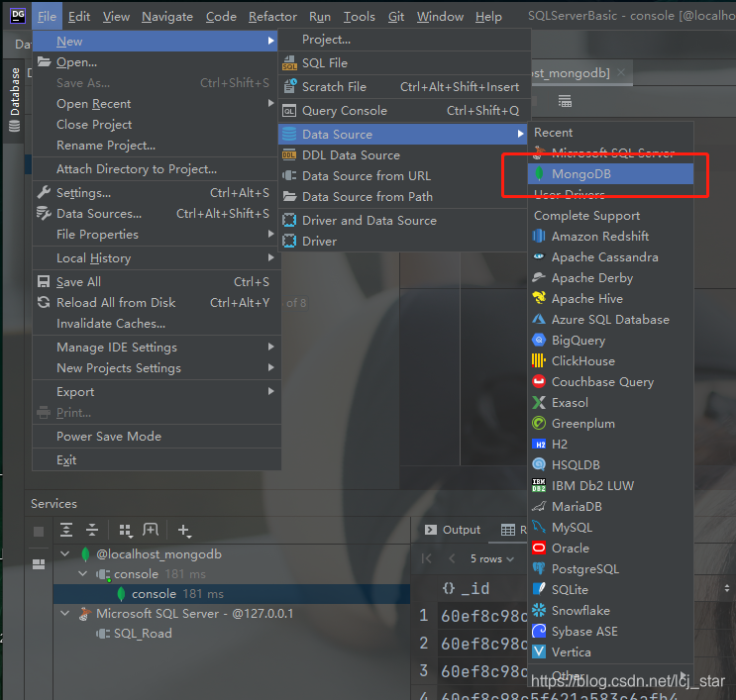Select Data Source from Path

click(403, 197)
